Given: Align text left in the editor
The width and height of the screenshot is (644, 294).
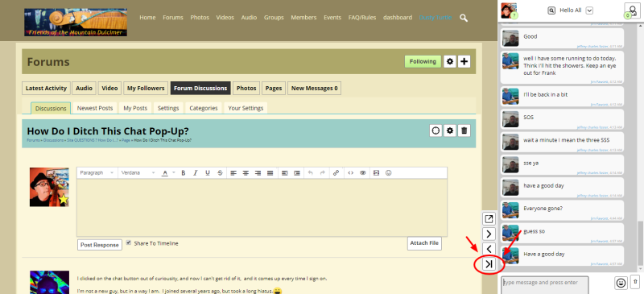Looking at the screenshot, I should pos(233,173).
